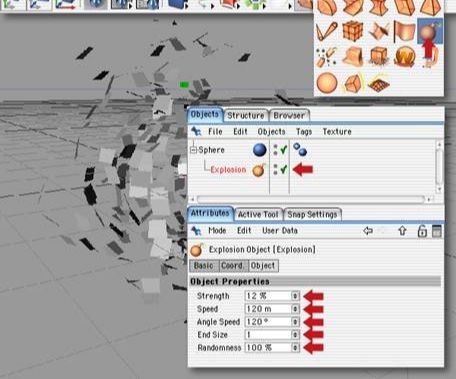Toggle the Explosion's green enable checkmark
Viewport: 456px width, 379px height.
[x=284, y=170]
